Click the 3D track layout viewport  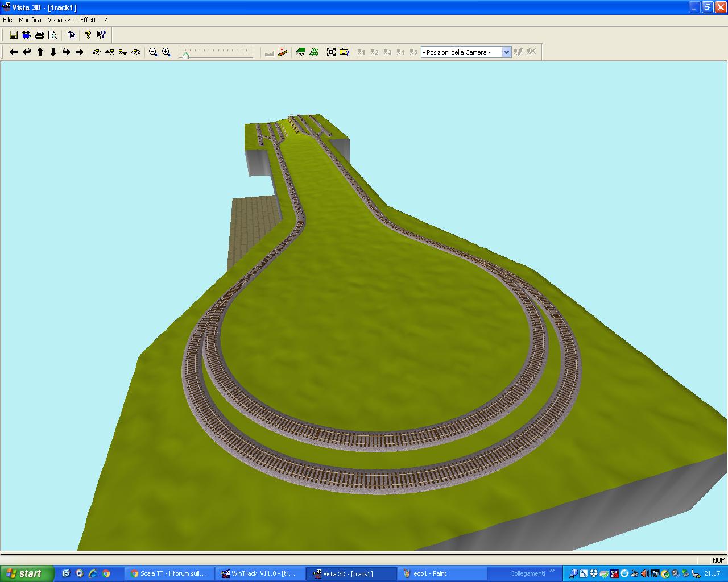pos(364,306)
